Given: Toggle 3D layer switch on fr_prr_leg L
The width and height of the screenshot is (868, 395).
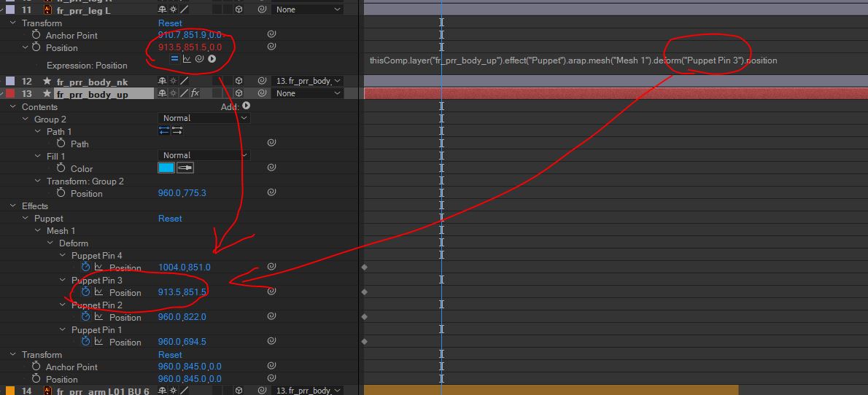Looking at the screenshot, I should click(x=239, y=9).
